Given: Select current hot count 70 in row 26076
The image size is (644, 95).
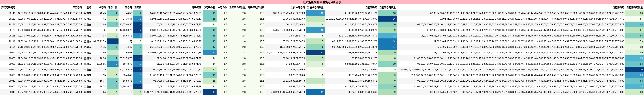Looking at the screenshot, I should [635, 70].
